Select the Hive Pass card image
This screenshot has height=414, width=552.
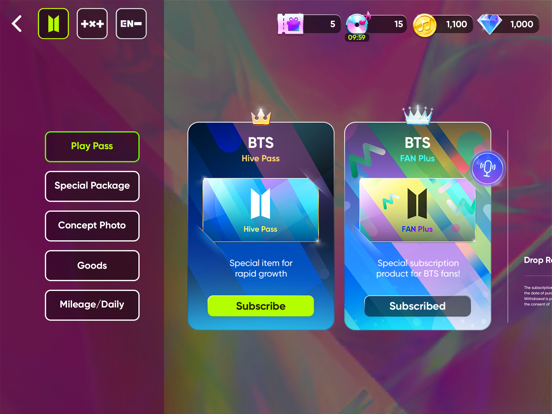click(261, 210)
